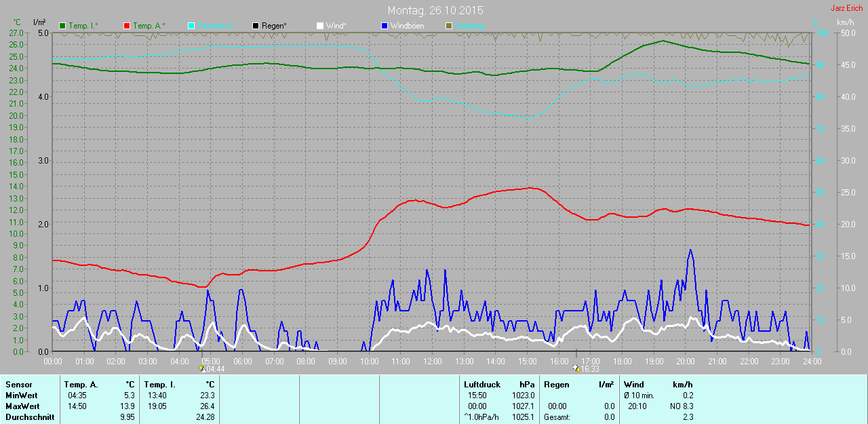Click the 'MaxWert' row label
868x424 pixels.
(x=22, y=406)
